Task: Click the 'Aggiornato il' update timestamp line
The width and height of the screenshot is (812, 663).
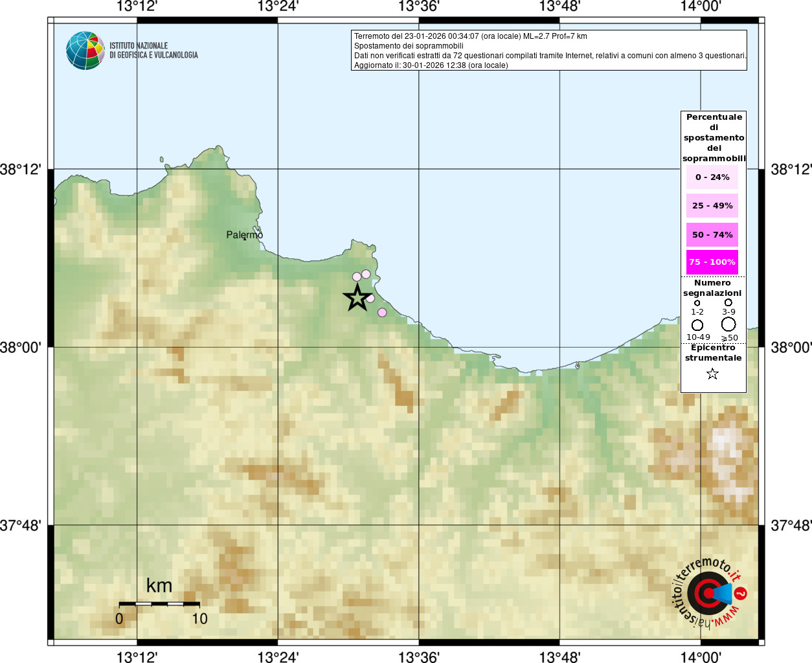Action: 431,65
